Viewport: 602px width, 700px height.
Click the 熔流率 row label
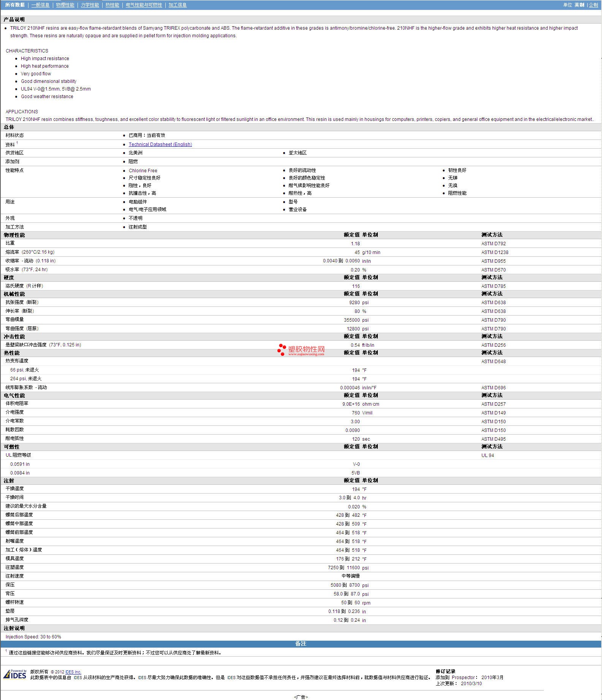point(30,252)
